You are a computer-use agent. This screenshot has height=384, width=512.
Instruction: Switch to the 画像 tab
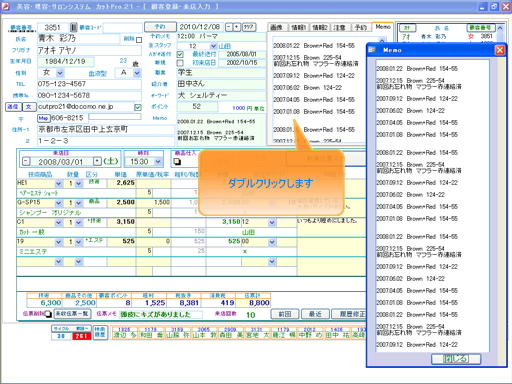277,27
